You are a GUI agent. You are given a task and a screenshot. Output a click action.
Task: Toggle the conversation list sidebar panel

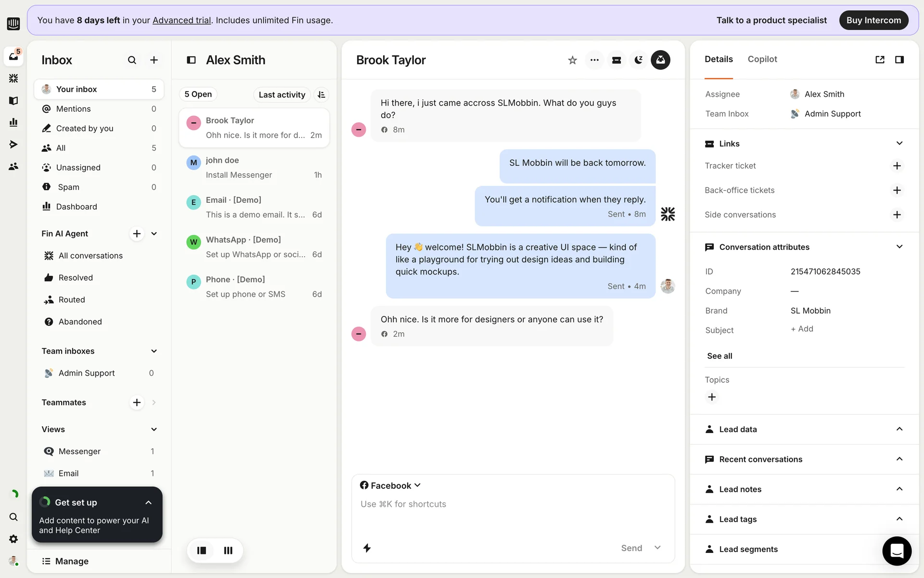click(191, 60)
